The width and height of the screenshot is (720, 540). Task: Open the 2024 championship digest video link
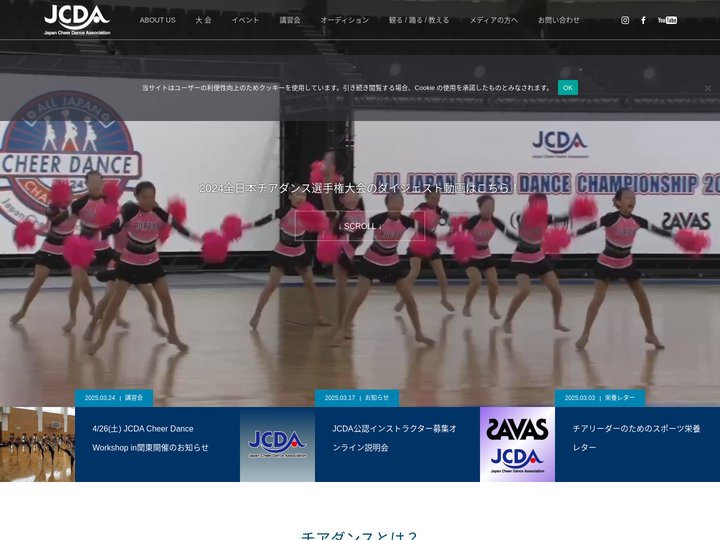(360, 188)
